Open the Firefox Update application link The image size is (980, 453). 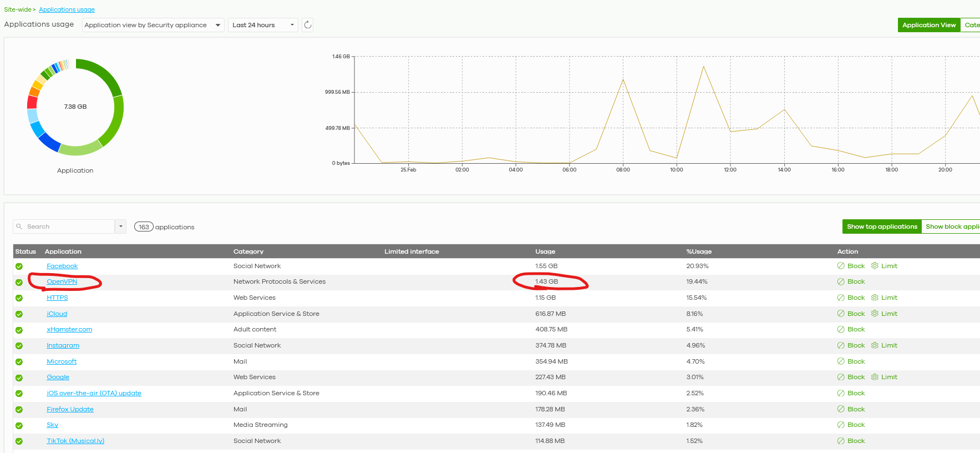(x=70, y=409)
